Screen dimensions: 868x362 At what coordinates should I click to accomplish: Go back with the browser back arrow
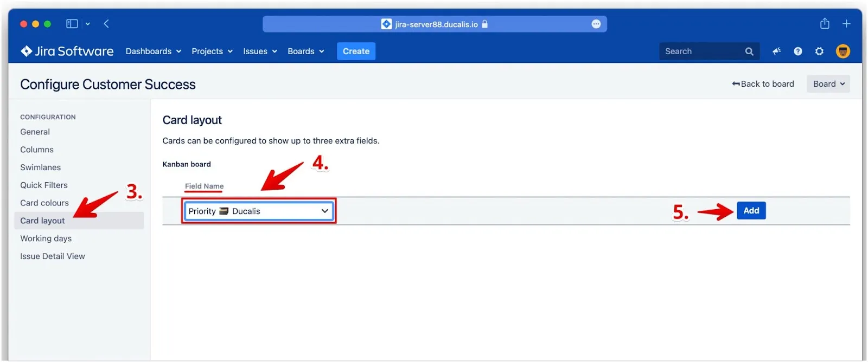[106, 23]
